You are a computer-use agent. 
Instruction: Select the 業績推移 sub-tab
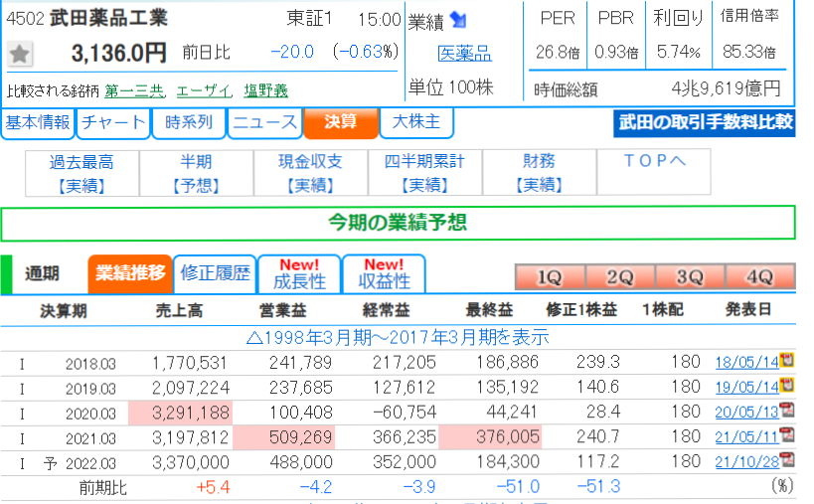tap(130, 273)
